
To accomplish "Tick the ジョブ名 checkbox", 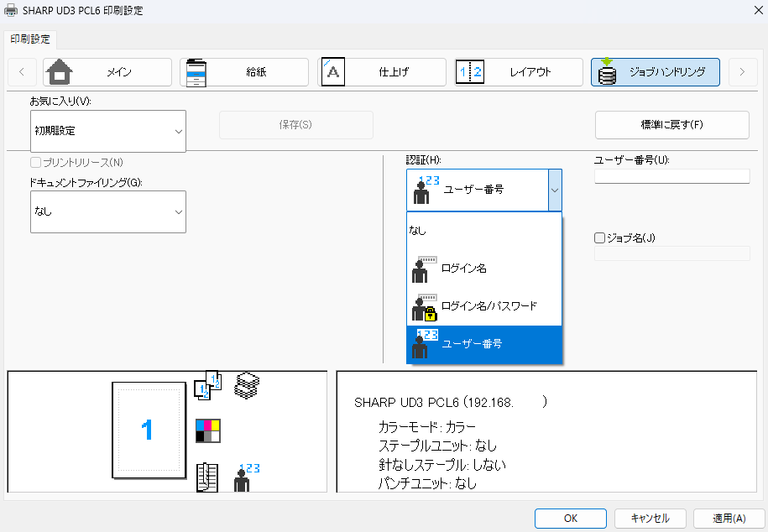I will pyautogui.click(x=599, y=238).
